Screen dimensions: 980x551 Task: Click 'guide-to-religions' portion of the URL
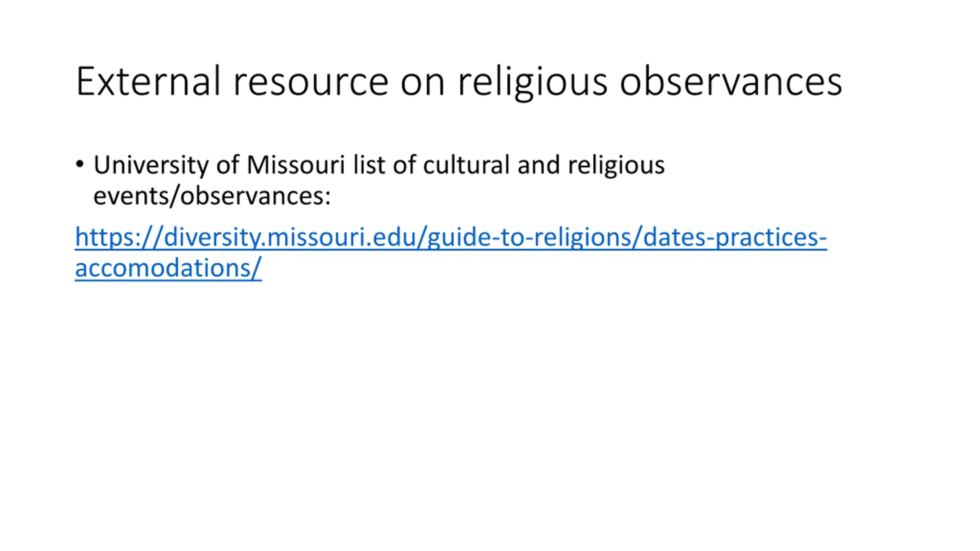[x=529, y=237]
